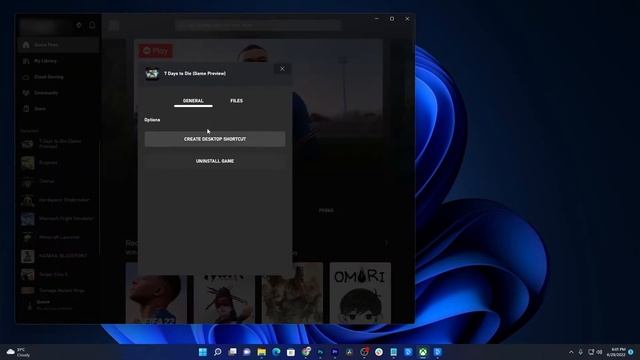This screenshot has width=640, height=360.
Task: Open Chat from taskbar
Action: pyautogui.click(x=247, y=352)
